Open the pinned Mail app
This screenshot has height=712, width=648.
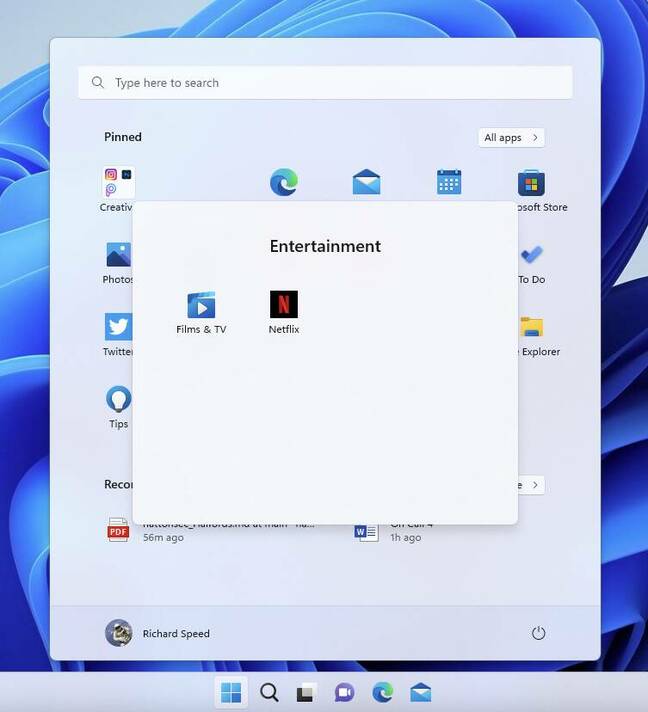(366, 182)
